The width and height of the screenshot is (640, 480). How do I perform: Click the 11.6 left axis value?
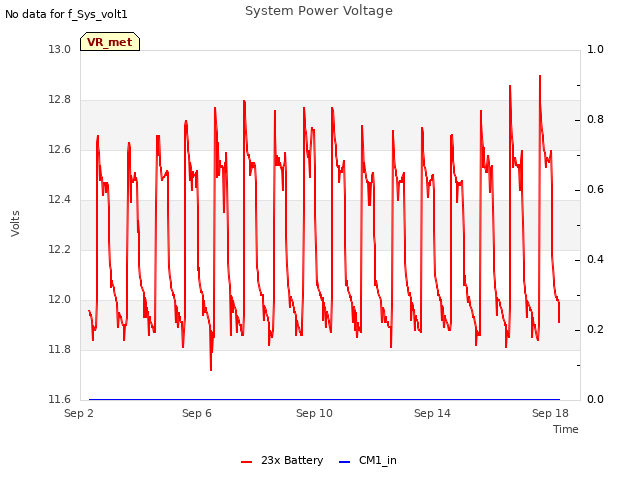[x=60, y=399]
